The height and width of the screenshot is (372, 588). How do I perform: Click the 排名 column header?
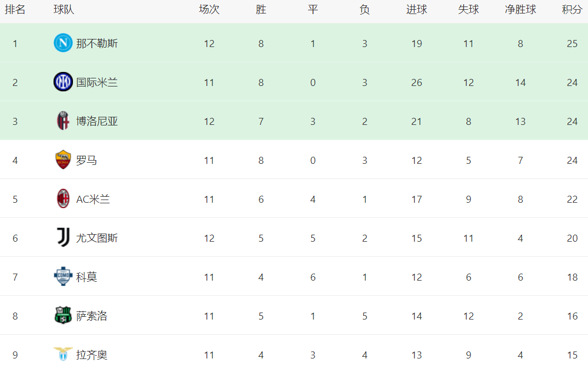tap(15, 10)
